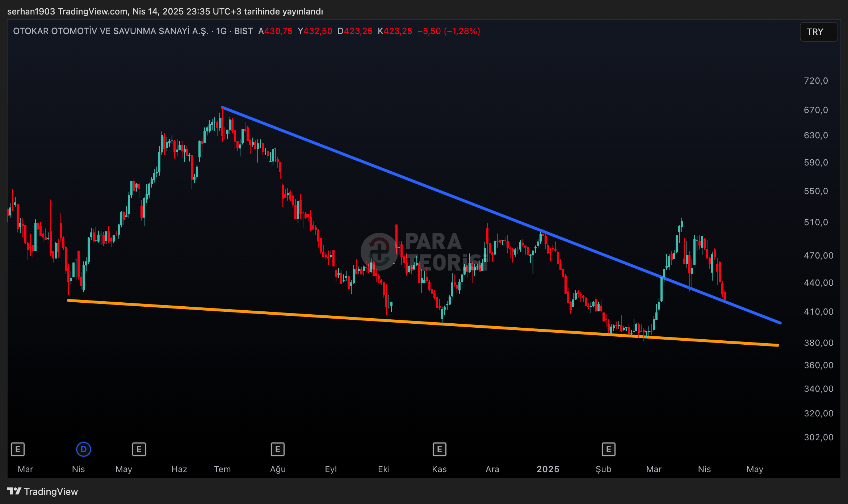Screen dimensions: 848x504
Task: Click the 440,00 price axis label
Action: [x=819, y=283]
